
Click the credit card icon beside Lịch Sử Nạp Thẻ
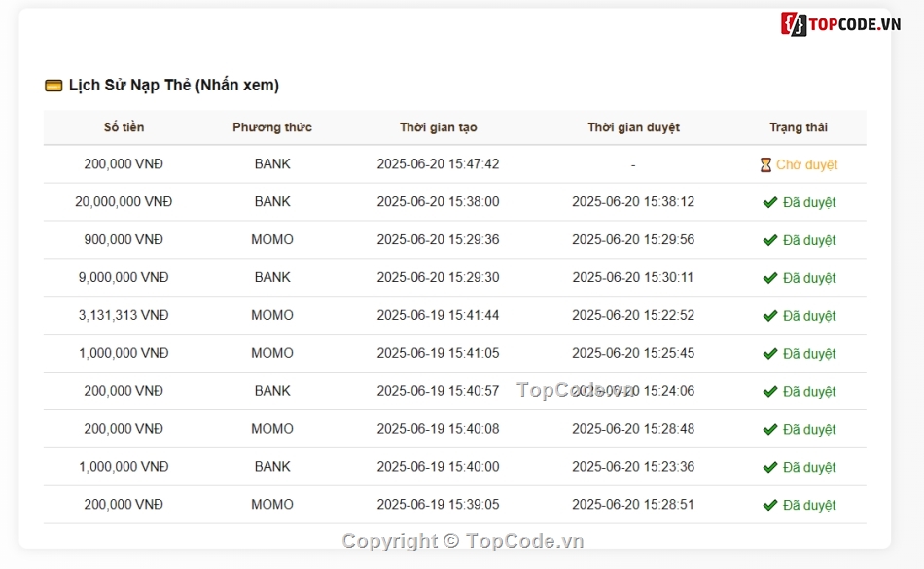[53, 86]
